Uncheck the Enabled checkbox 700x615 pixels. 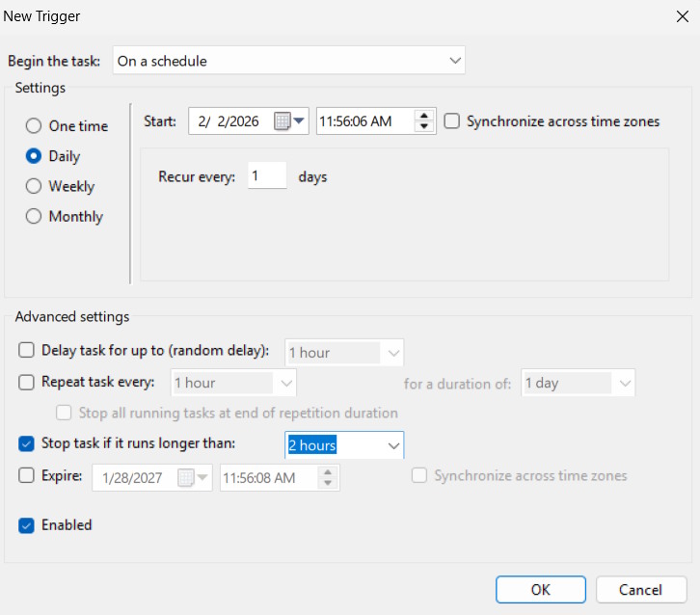click(x=26, y=525)
